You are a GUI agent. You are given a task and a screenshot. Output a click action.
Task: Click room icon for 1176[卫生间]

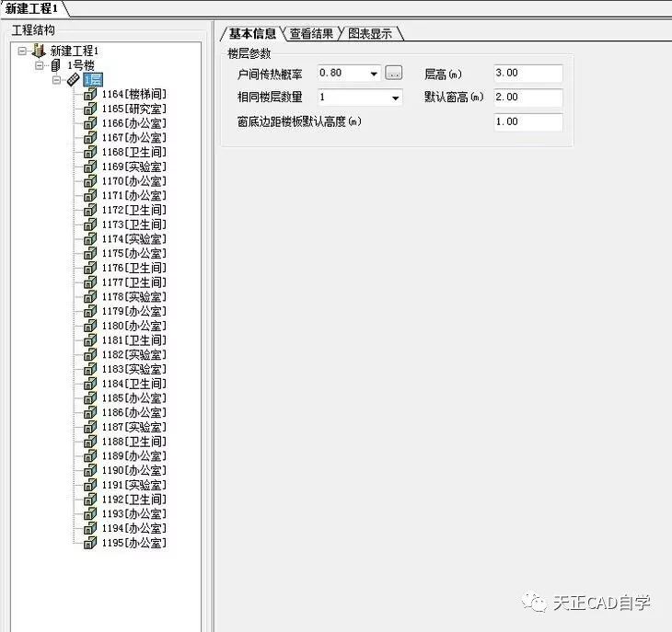90,268
